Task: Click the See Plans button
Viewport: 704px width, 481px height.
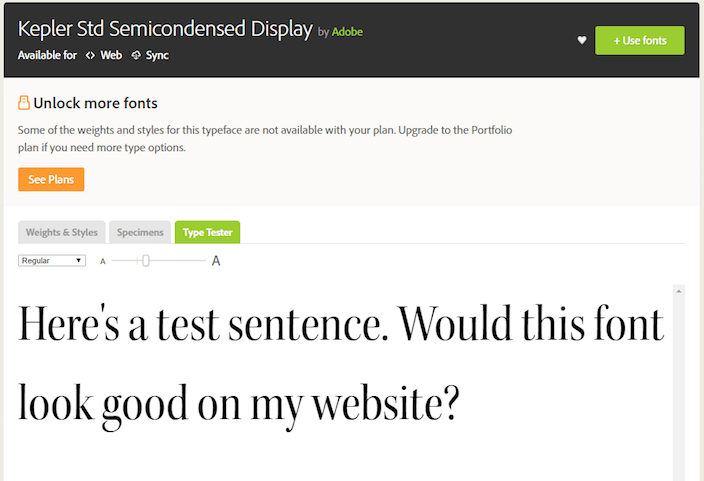Action: tap(51, 179)
